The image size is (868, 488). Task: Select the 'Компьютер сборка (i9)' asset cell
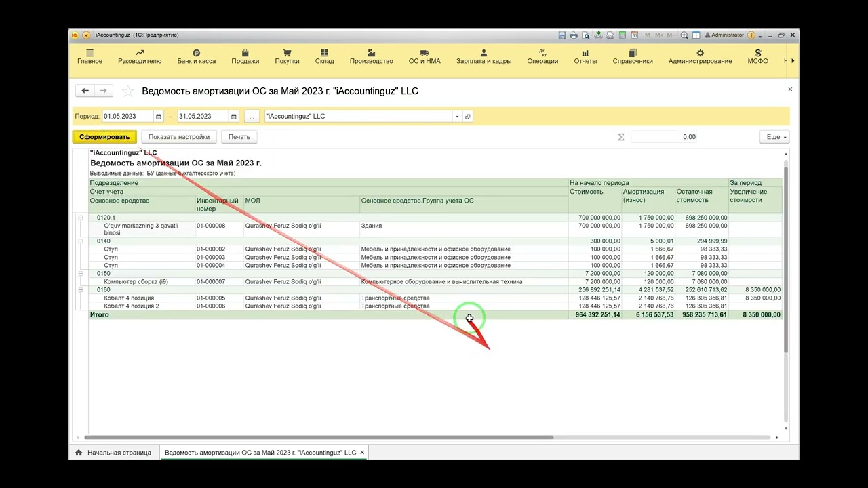click(x=142, y=282)
